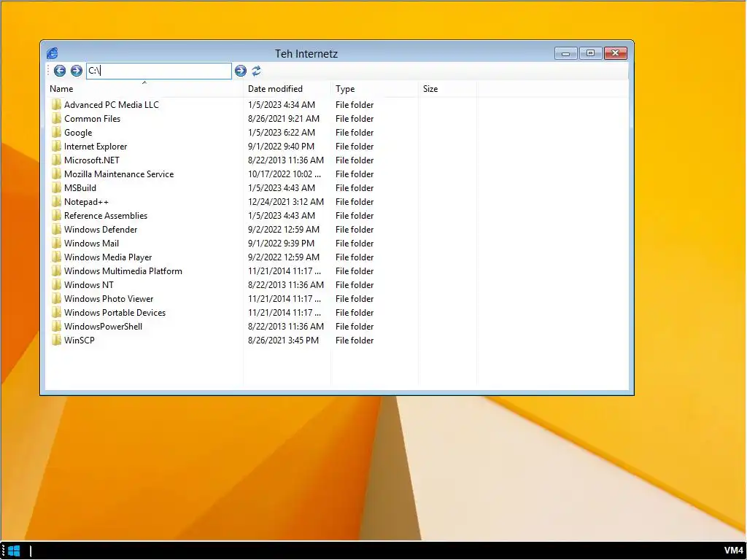Select 'Windows Multimedia Platform' name text
Viewport: 747px width, 560px height.
click(123, 271)
